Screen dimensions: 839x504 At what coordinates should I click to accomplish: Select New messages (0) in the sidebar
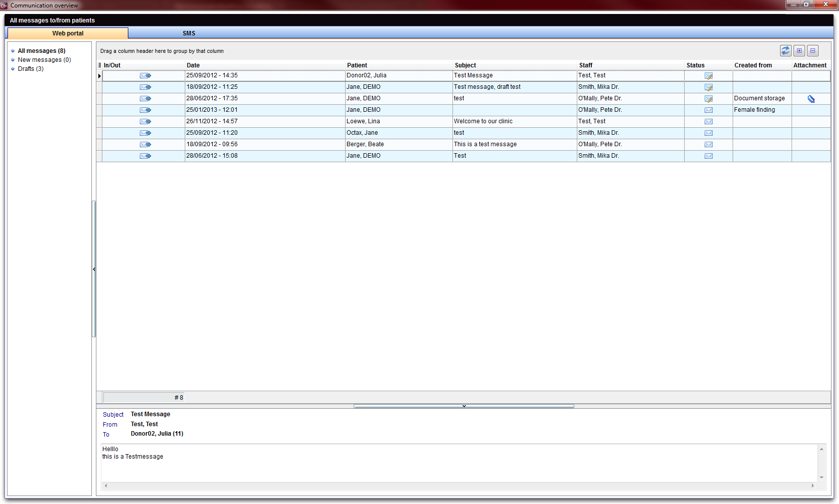point(44,60)
